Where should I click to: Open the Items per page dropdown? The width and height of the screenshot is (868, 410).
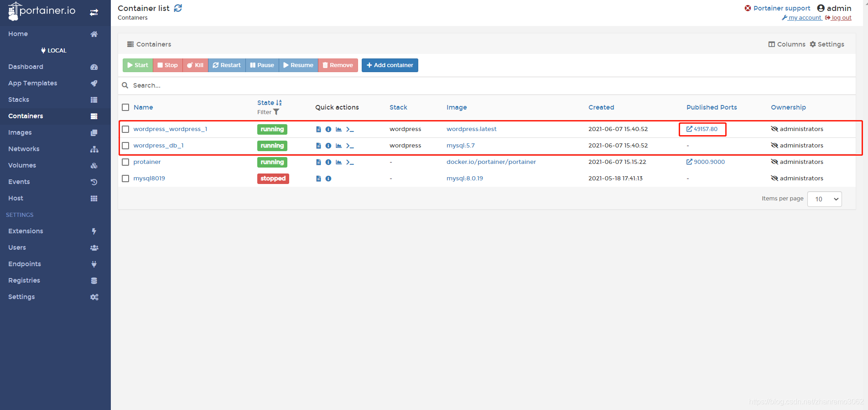coord(824,199)
